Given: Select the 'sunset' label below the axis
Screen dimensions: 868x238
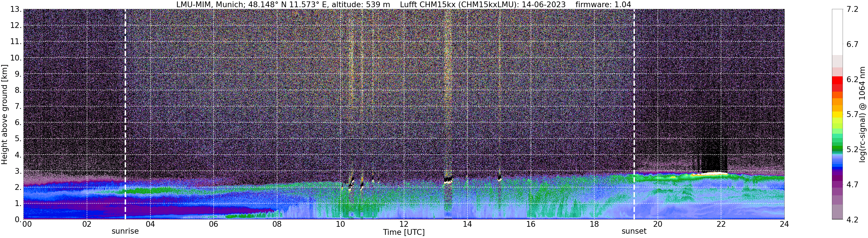Looking at the screenshot, I should click(634, 231).
